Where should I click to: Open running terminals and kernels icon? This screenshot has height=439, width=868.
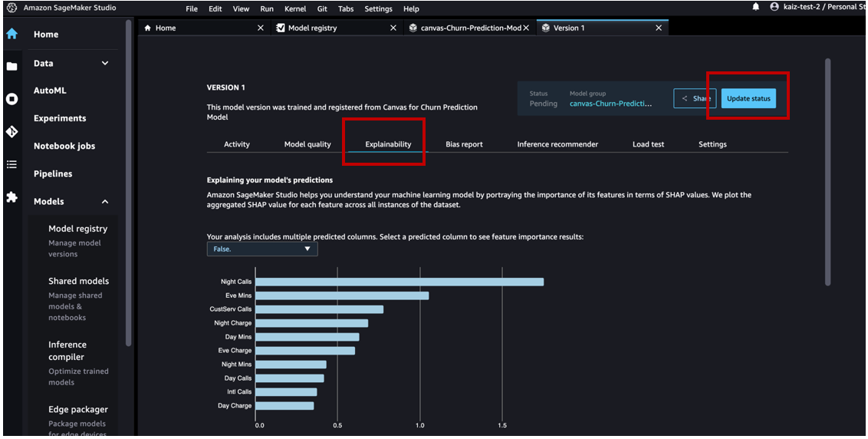[12, 99]
